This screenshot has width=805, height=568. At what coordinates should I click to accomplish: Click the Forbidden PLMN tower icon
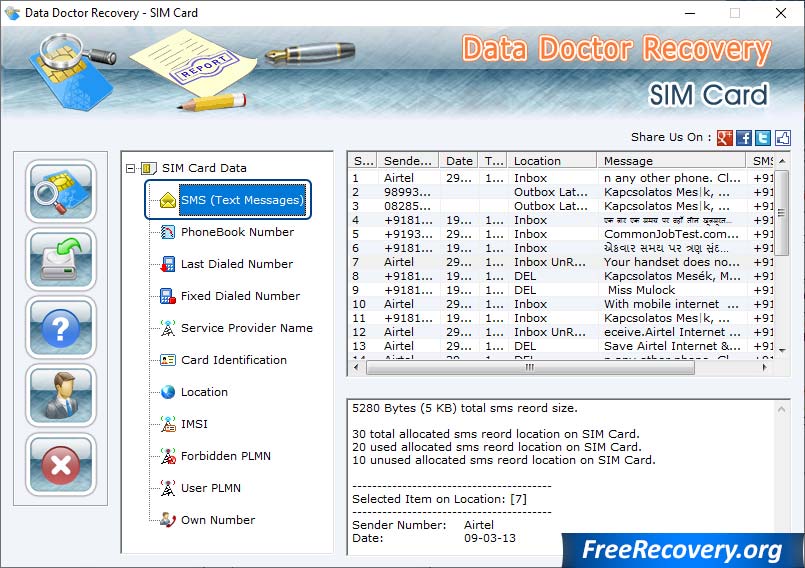click(x=168, y=456)
